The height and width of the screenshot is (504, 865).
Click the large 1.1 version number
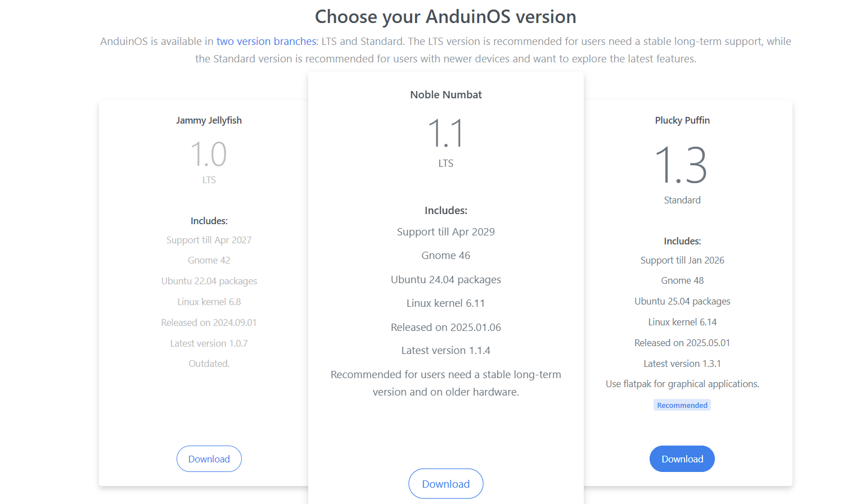[445, 133]
